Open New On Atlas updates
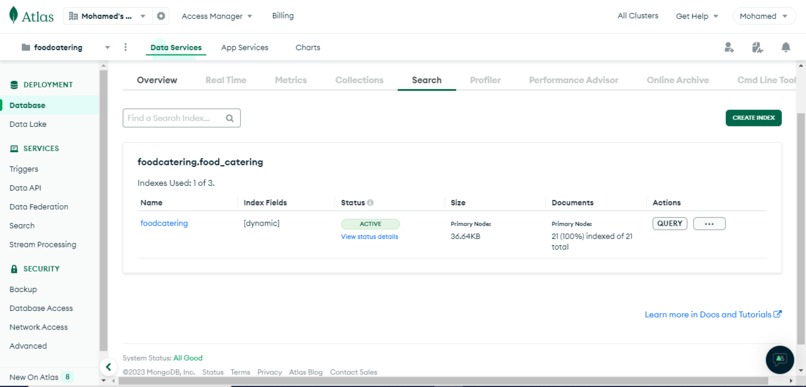The width and height of the screenshot is (806, 387). [x=41, y=377]
